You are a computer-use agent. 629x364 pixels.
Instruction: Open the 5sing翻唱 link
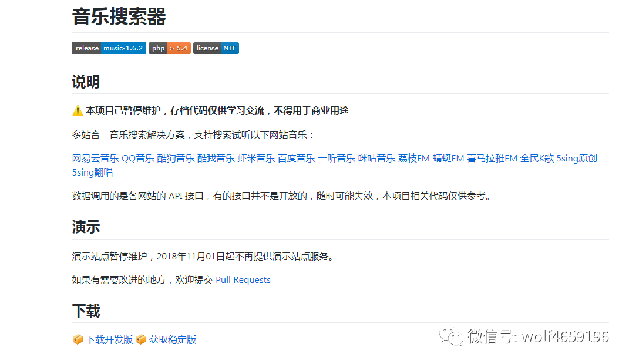point(93,173)
